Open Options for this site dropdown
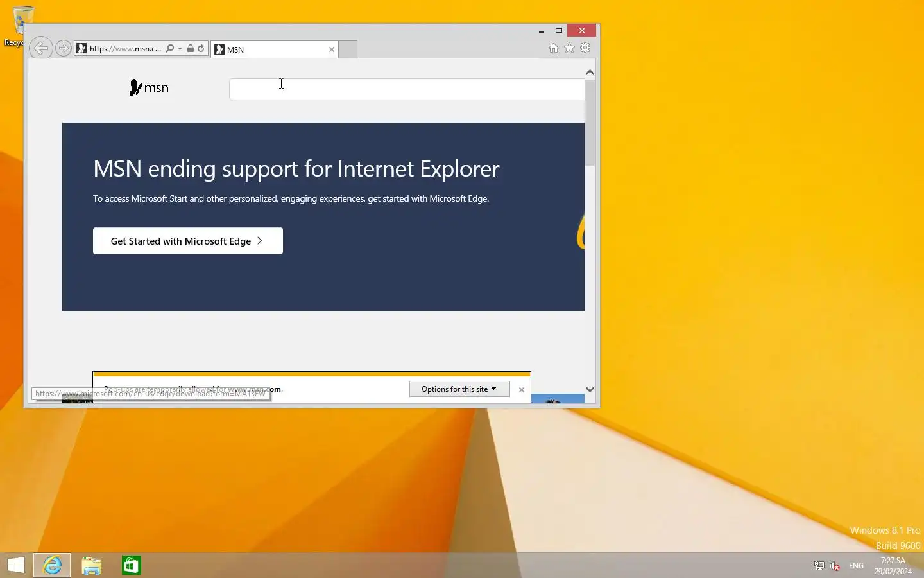 pyautogui.click(x=459, y=389)
